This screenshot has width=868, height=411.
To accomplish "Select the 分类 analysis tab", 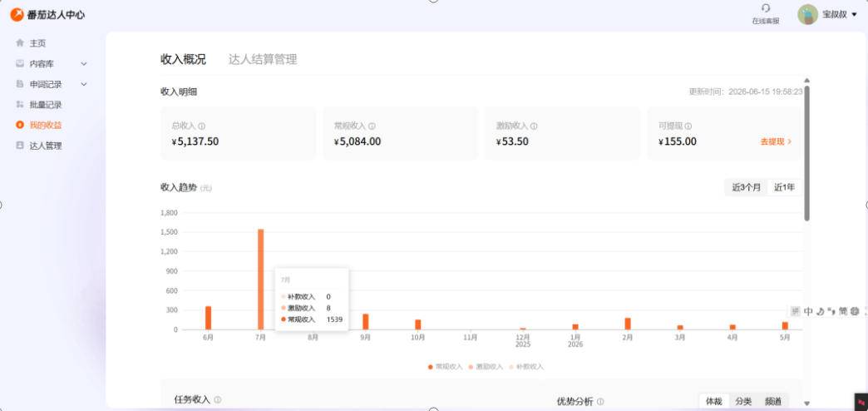I will 743,402.
